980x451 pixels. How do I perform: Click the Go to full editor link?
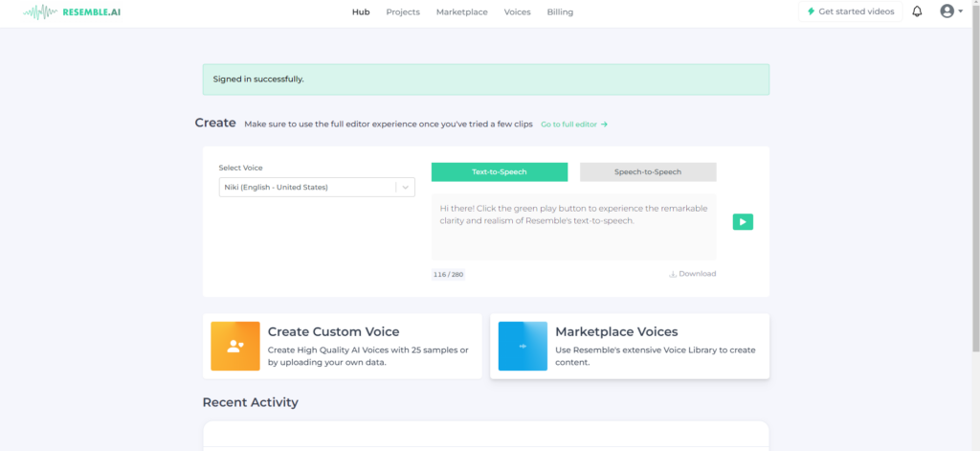[574, 124]
